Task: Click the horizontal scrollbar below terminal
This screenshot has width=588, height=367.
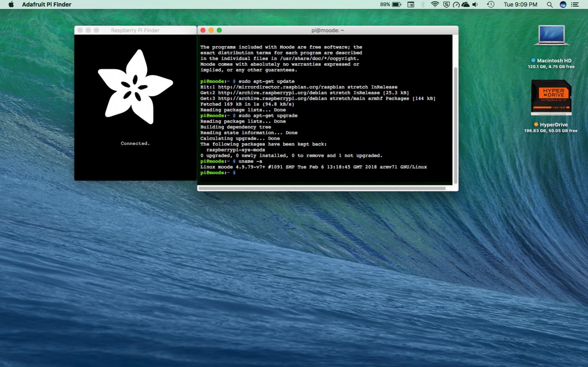Action: pos(322,188)
